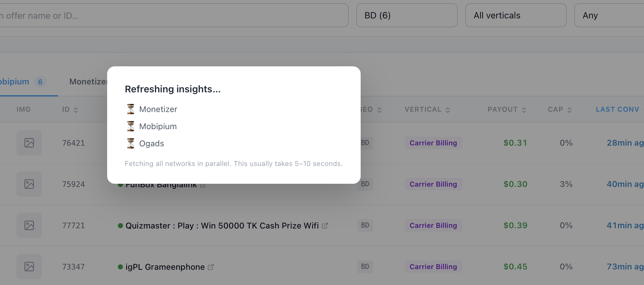Click hourglass icon next to Monetizer

[131, 109]
